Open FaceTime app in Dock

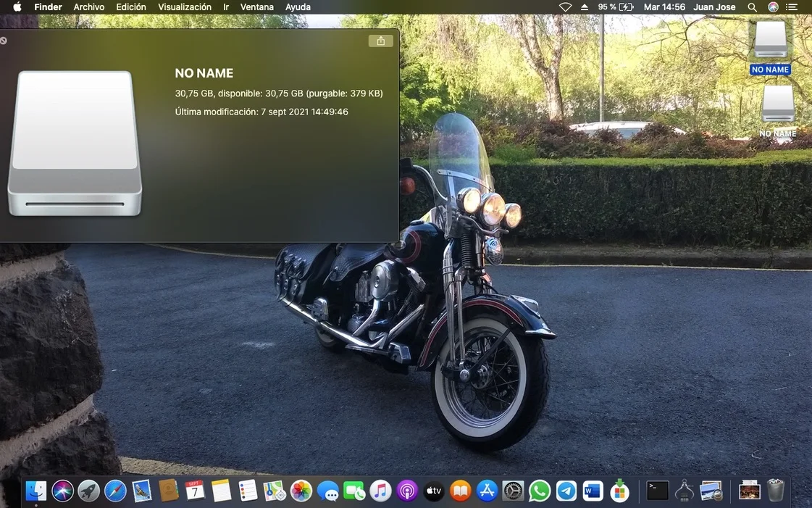(x=354, y=491)
